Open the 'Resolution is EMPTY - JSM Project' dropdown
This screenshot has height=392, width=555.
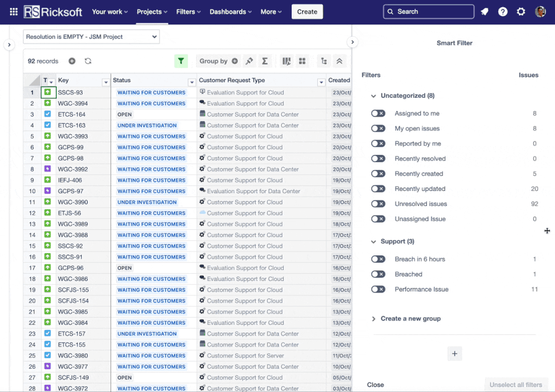coord(91,37)
